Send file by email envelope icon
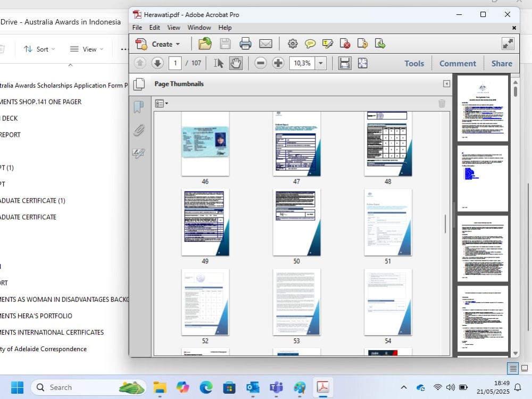532x399 pixels. [265, 44]
